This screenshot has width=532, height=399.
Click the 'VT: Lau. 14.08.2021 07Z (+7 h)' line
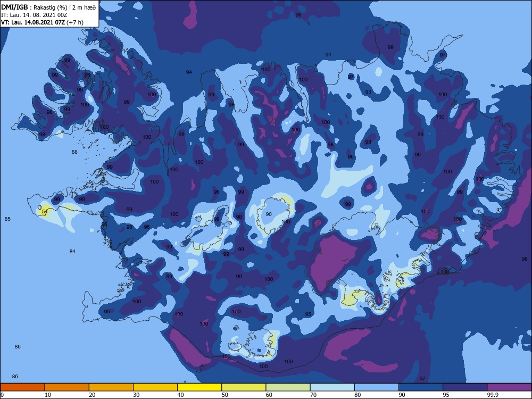[42, 22]
